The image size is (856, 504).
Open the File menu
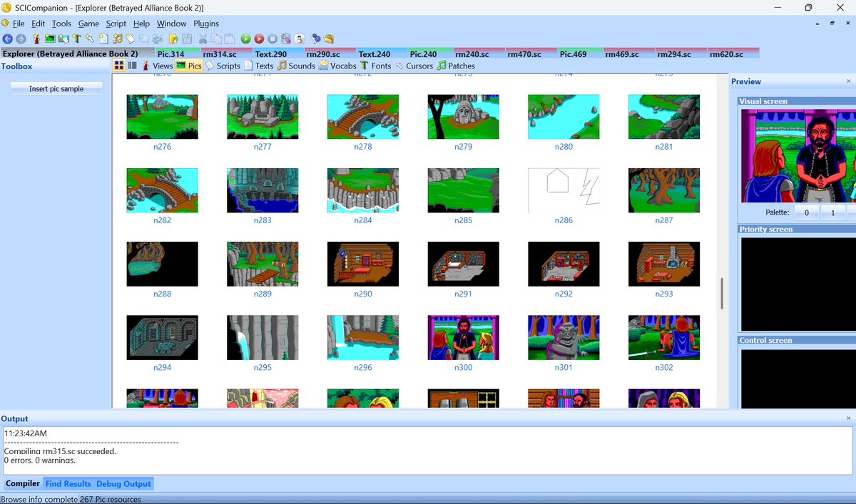(x=19, y=24)
